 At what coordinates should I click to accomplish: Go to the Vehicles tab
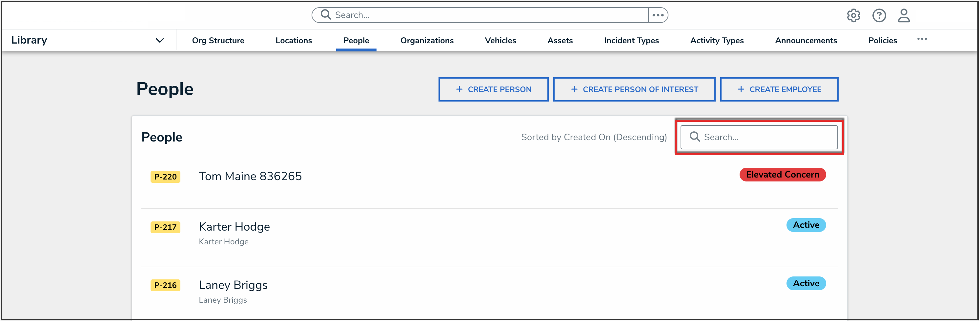pyautogui.click(x=500, y=41)
